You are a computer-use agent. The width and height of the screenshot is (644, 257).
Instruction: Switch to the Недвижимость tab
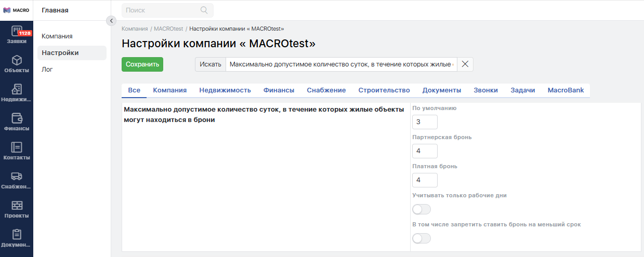pyautogui.click(x=225, y=90)
